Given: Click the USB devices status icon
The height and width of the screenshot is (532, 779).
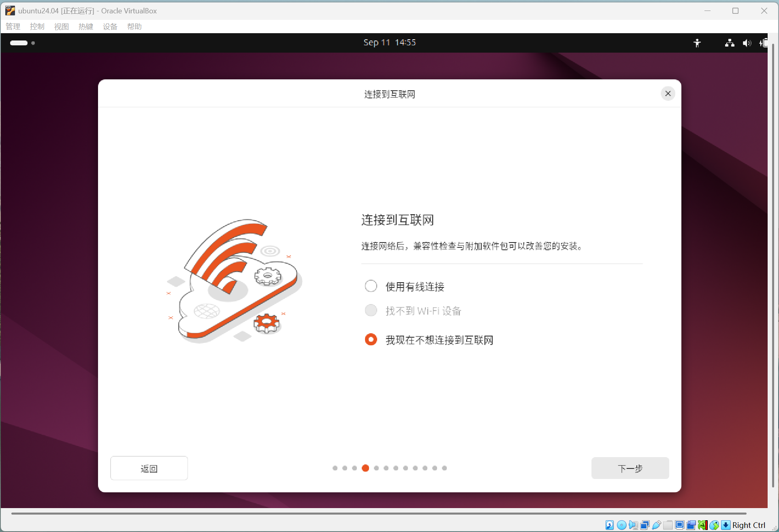Looking at the screenshot, I should (657, 525).
